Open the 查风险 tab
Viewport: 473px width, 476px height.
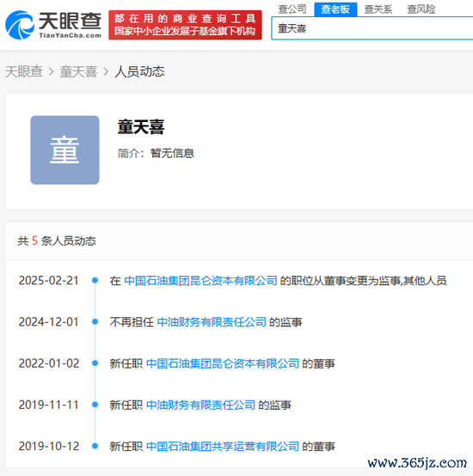[421, 9]
